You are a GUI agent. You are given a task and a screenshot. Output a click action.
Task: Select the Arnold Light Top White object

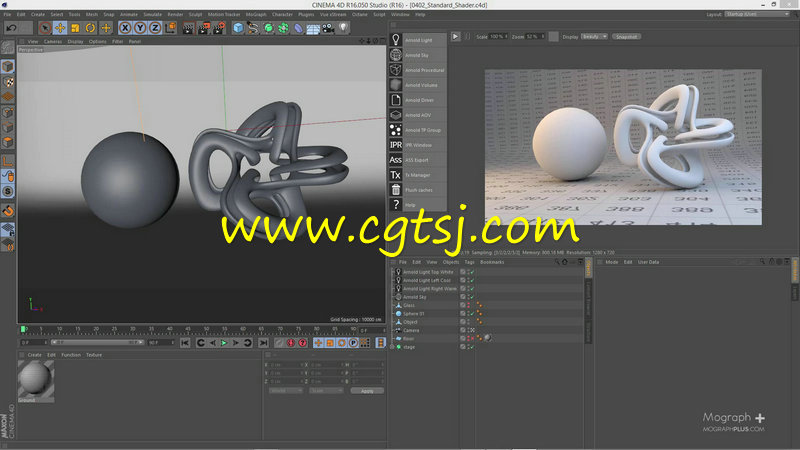coord(428,272)
